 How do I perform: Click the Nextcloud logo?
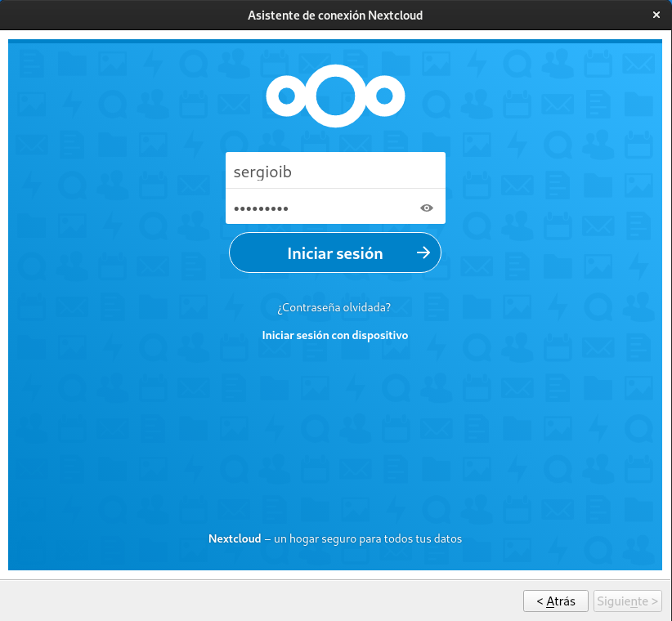(x=335, y=96)
